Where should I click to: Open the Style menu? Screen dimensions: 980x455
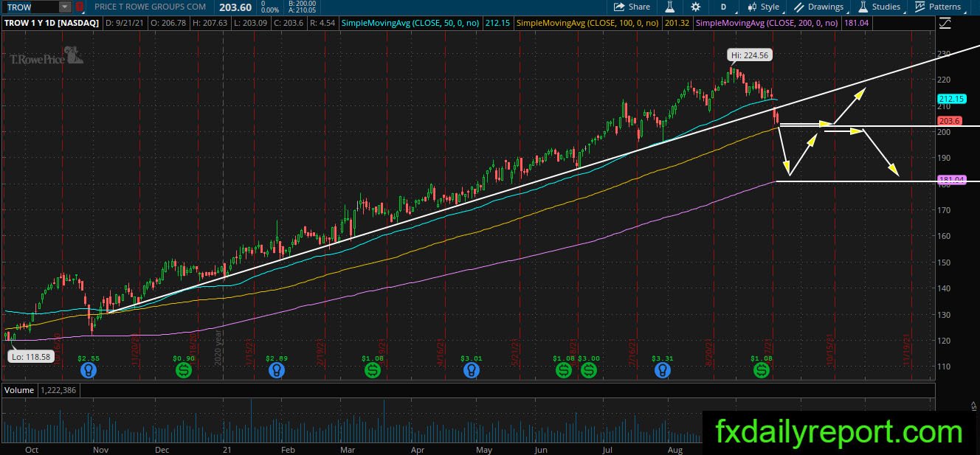click(763, 7)
